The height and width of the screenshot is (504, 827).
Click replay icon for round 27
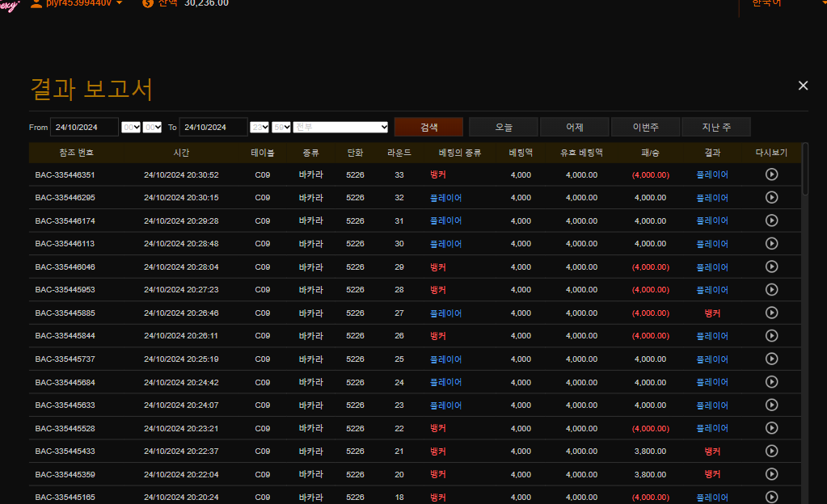[771, 313]
